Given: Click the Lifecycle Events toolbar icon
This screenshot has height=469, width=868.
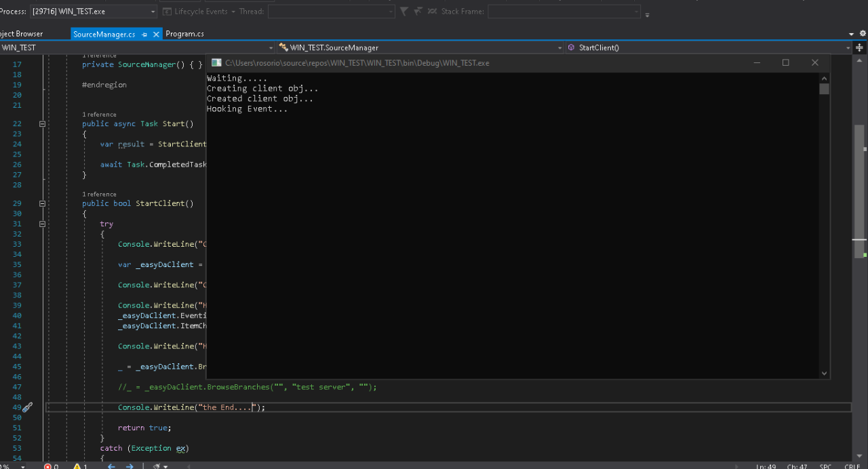Looking at the screenshot, I should click(167, 12).
